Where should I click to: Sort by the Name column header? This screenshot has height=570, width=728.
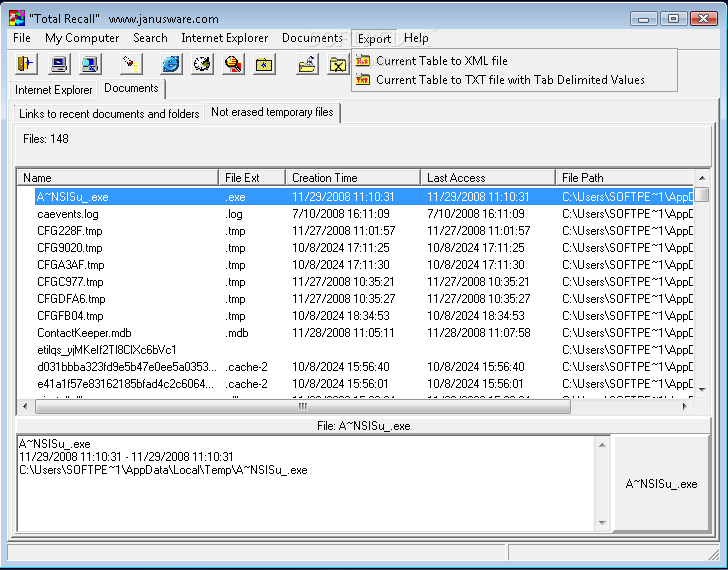pos(118,178)
